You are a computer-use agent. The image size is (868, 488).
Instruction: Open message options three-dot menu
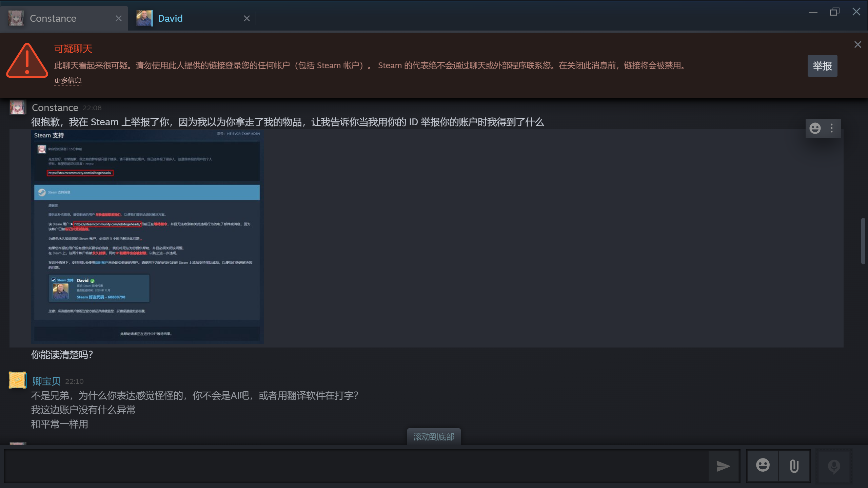point(831,128)
